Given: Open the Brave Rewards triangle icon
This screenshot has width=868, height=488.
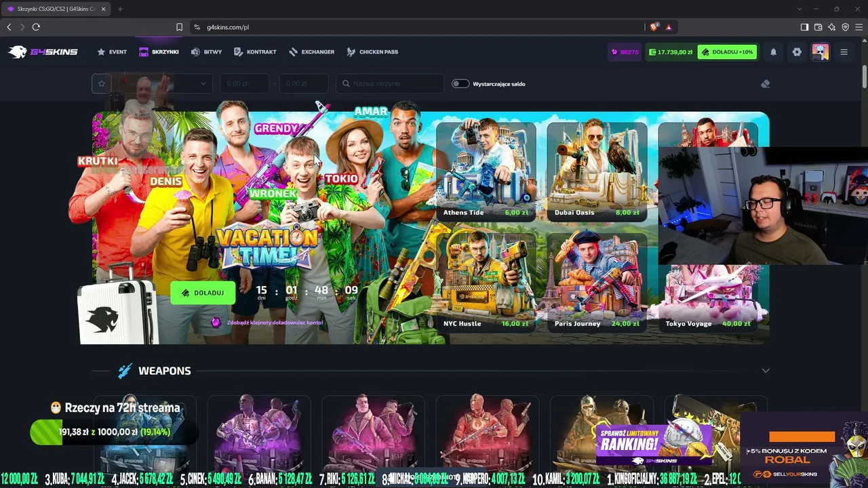Looking at the screenshot, I should pyautogui.click(x=669, y=27).
